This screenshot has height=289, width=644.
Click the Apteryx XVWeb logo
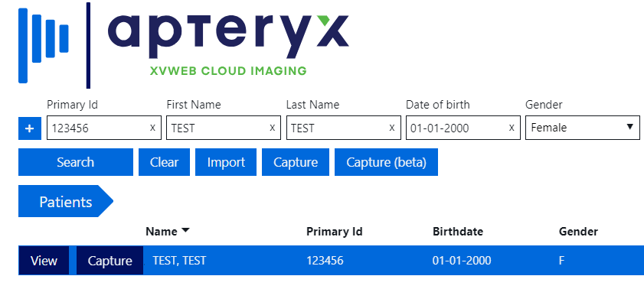coord(184,45)
